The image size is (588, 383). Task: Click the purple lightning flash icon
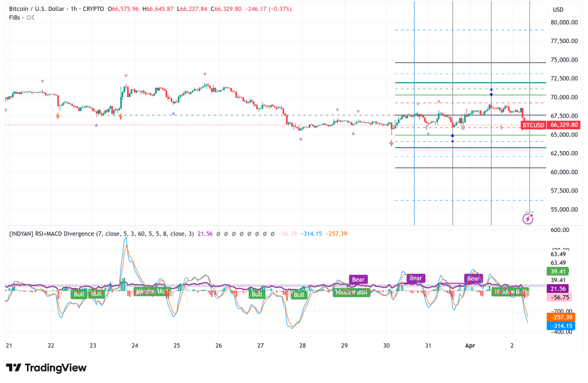tap(528, 219)
